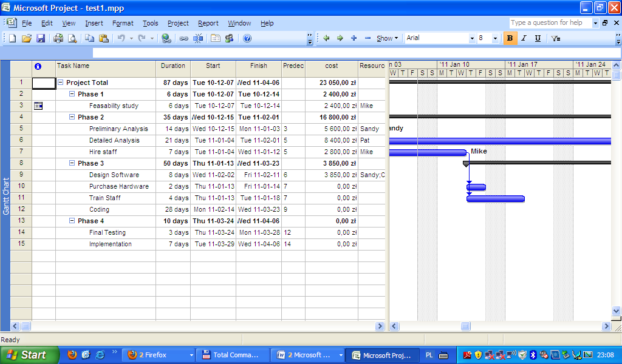Redo the last undone action
Image resolution: width=622 pixels, height=364 pixels.
[x=142, y=38]
